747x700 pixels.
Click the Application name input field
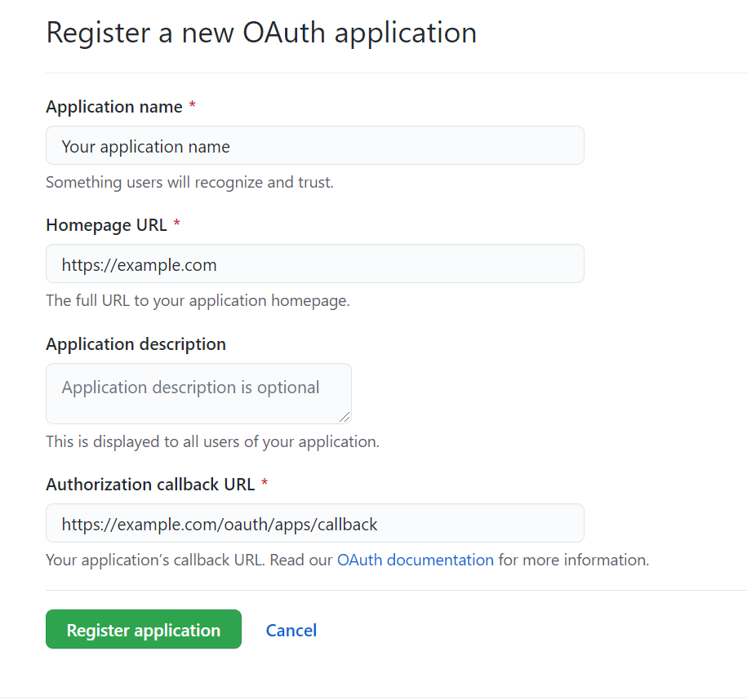(314, 145)
